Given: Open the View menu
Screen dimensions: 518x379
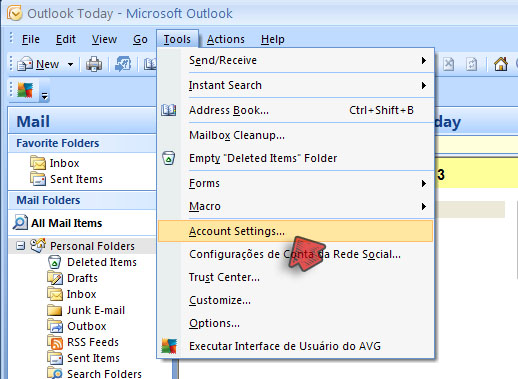Looking at the screenshot, I should [x=104, y=39].
